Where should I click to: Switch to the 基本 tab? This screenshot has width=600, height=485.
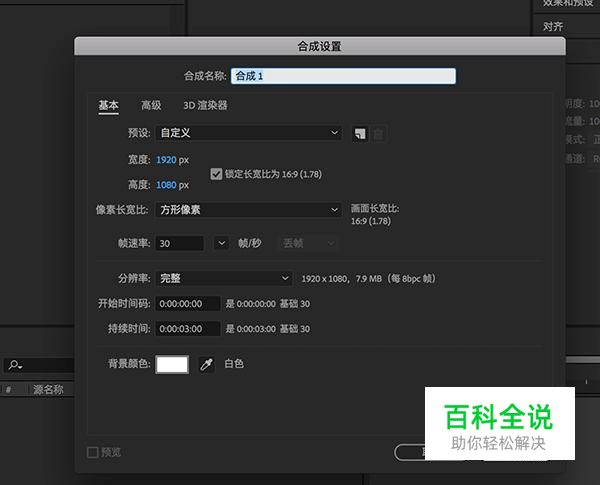pos(109,105)
